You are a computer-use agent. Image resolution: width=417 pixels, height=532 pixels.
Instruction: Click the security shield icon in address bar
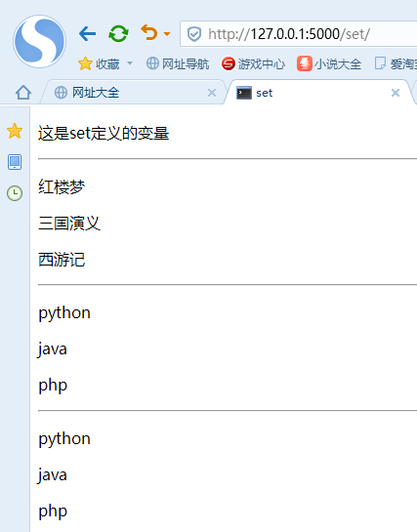click(x=194, y=34)
